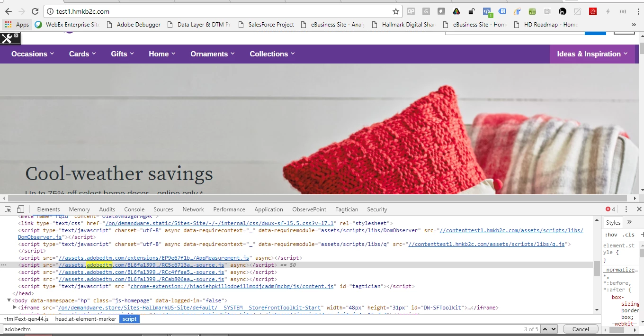
Task: Select html#ext-gen44.js breadcrumb
Action: click(x=26, y=319)
